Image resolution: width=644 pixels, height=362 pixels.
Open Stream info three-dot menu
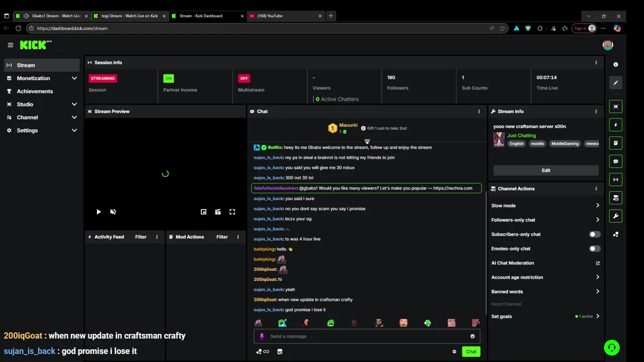tap(596, 111)
